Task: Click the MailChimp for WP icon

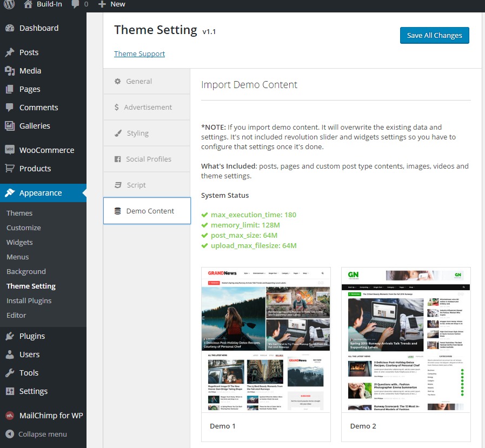Action: pos(10,415)
